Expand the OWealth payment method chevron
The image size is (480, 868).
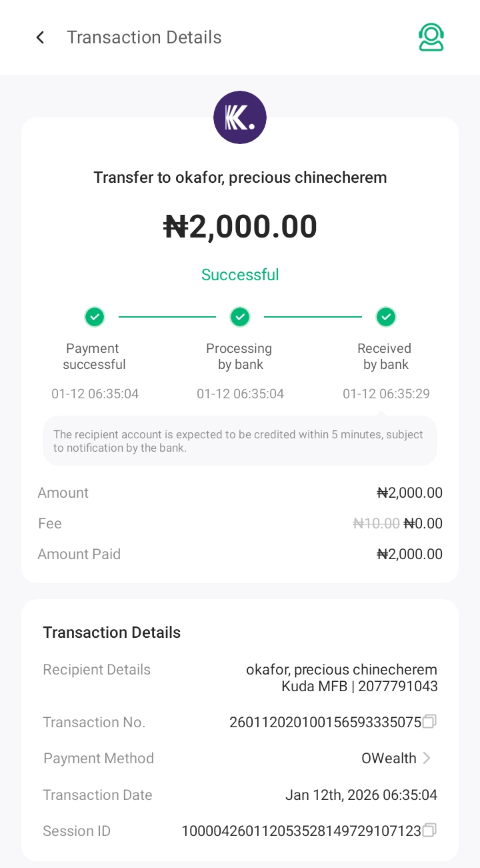pos(427,758)
